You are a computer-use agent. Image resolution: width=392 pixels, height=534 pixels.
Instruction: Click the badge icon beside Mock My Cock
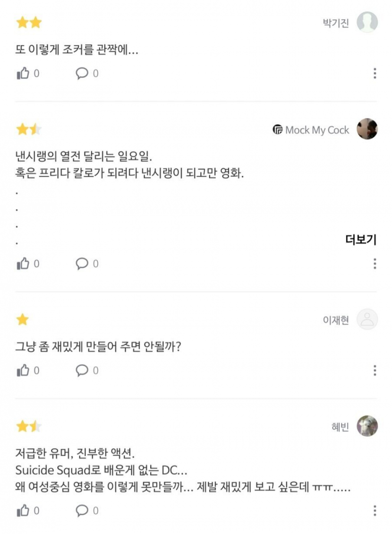point(278,129)
